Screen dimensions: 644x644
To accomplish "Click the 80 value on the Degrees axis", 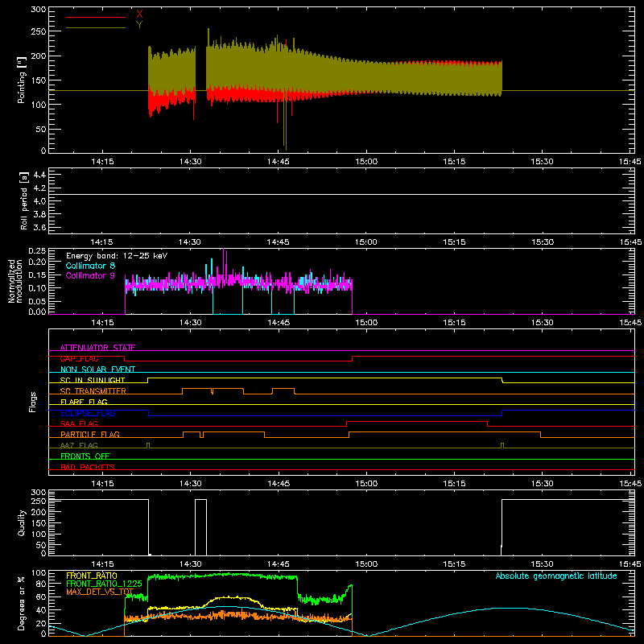I will (41, 584).
